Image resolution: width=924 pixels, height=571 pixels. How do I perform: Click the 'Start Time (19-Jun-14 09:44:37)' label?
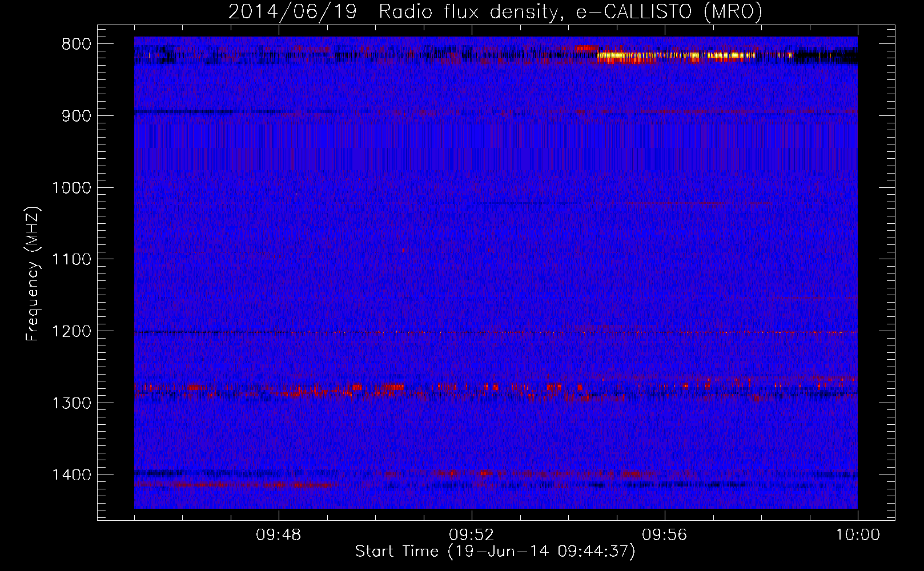pyautogui.click(x=495, y=552)
